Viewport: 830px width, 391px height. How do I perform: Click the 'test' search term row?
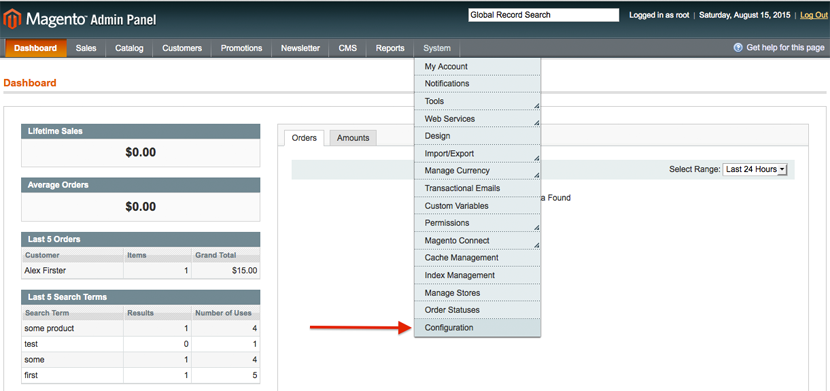tap(141, 344)
